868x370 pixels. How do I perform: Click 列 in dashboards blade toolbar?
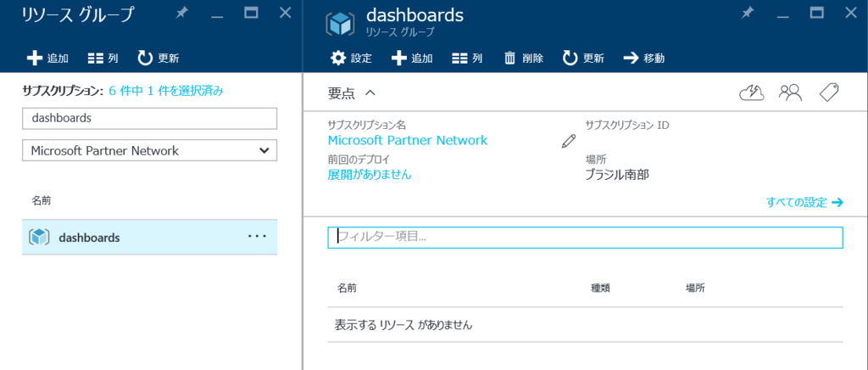(467, 59)
